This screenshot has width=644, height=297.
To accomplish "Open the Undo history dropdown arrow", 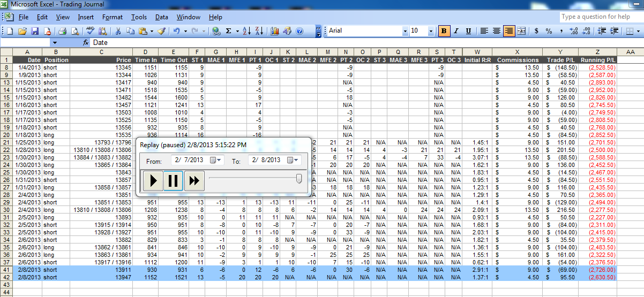I will tap(185, 31).
